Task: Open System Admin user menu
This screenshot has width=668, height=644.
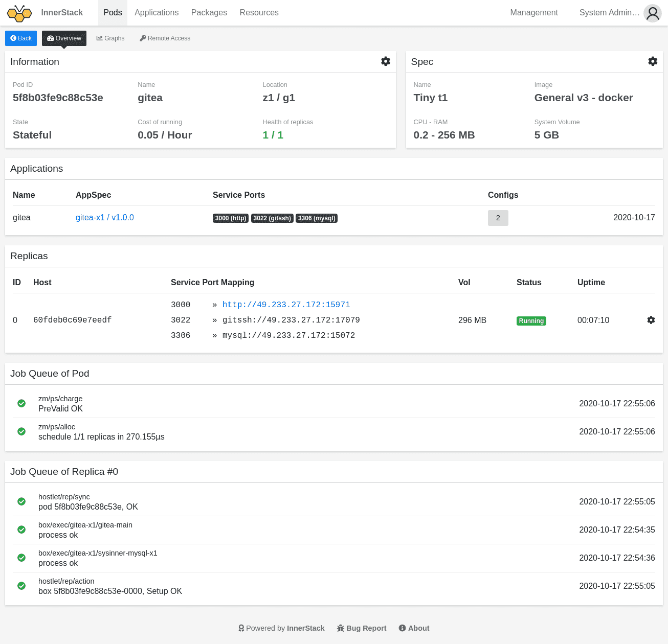Action: (x=609, y=13)
